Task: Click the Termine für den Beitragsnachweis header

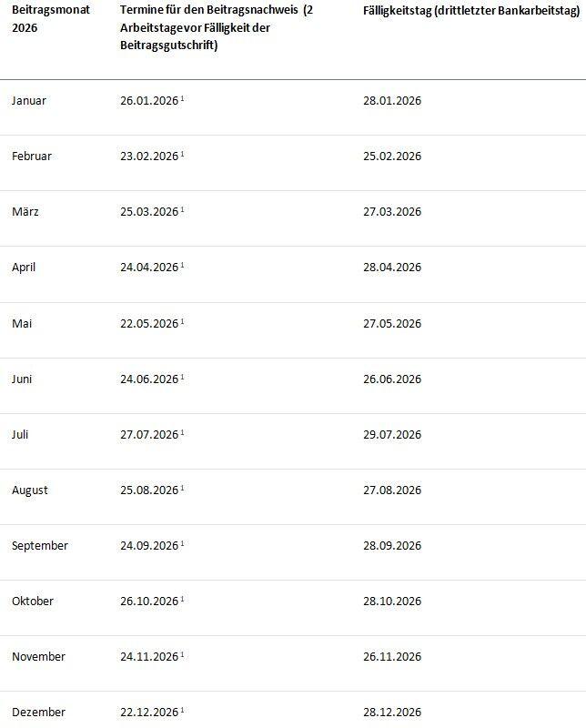Action: point(216,28)
